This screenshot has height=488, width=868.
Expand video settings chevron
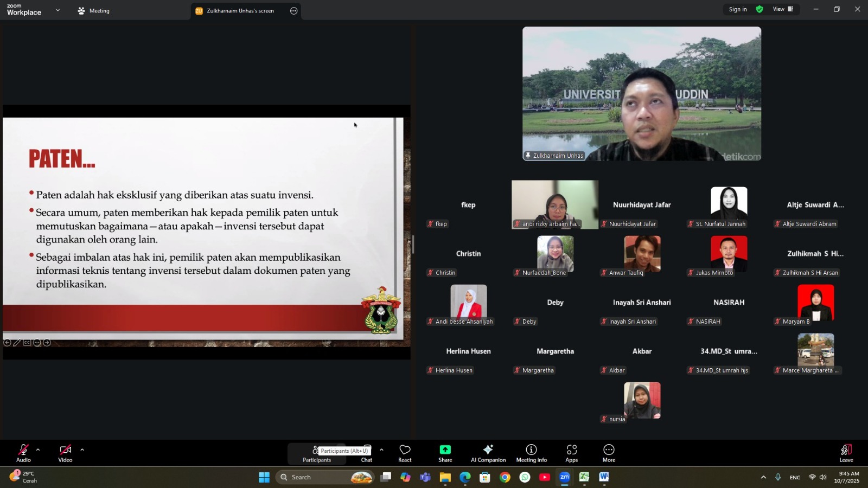coord(82,450)
